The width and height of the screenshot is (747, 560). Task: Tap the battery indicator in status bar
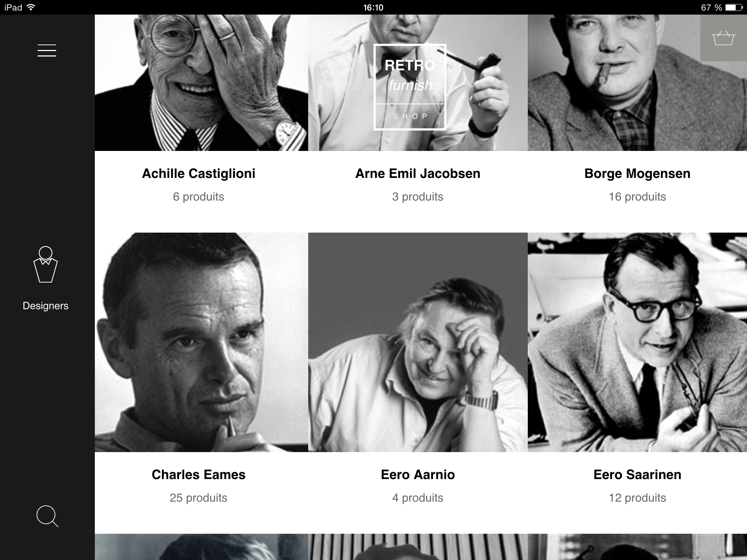point(733,7)
